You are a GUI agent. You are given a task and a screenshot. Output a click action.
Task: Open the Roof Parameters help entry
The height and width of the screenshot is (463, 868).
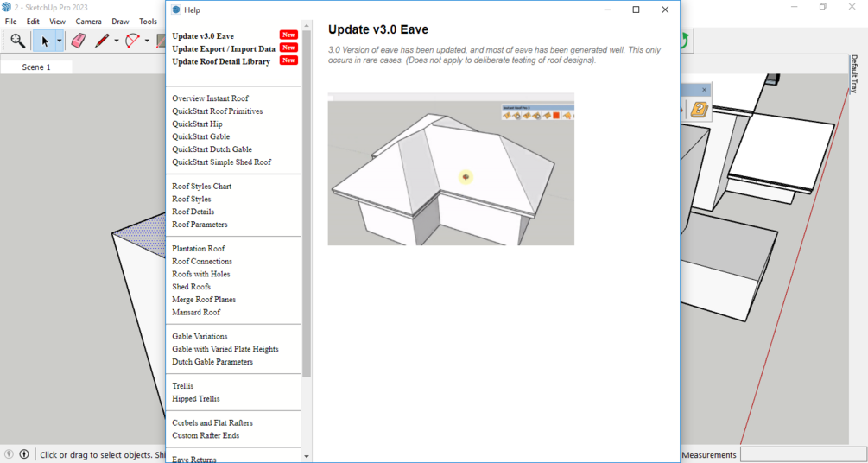(200, 225)
